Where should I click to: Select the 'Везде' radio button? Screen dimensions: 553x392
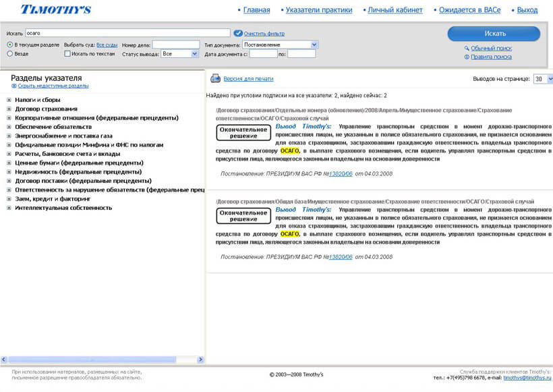coord(10,53)
